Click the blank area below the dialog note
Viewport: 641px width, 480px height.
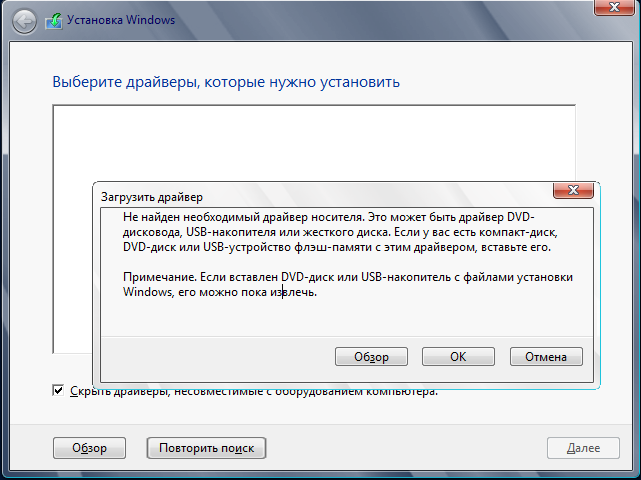(350, 322)
